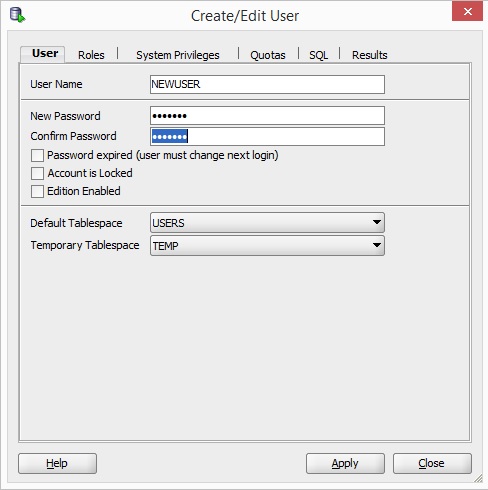Screen dimensions: 488x490
Task: Open the Default Tablespace dropdown arrow
Action: (x=377, y=222)
